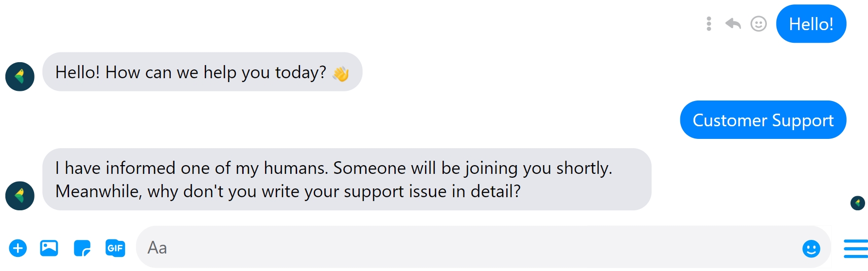868x271 pixels.
Task: React to the Hello! message with emoji
Action: [x=759, y=24]
